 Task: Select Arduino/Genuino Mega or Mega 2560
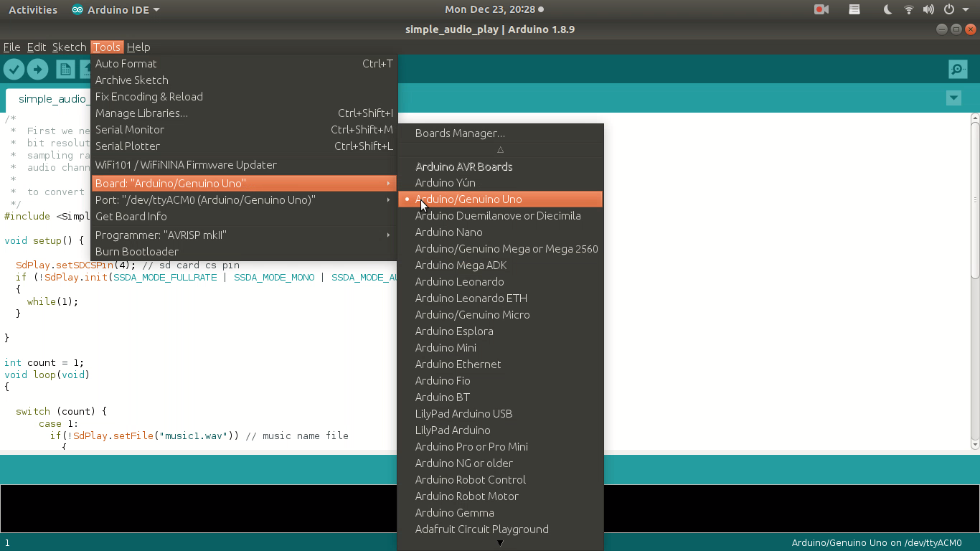pyautogui.click(x=500, y=249)
